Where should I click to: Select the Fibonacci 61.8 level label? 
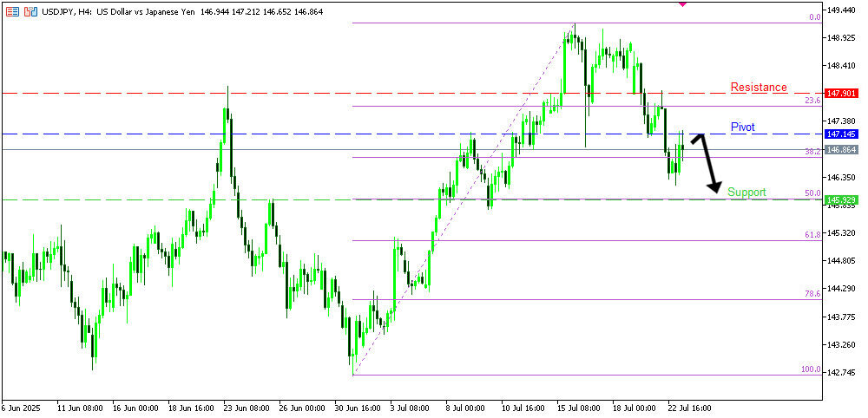(812, 235)
